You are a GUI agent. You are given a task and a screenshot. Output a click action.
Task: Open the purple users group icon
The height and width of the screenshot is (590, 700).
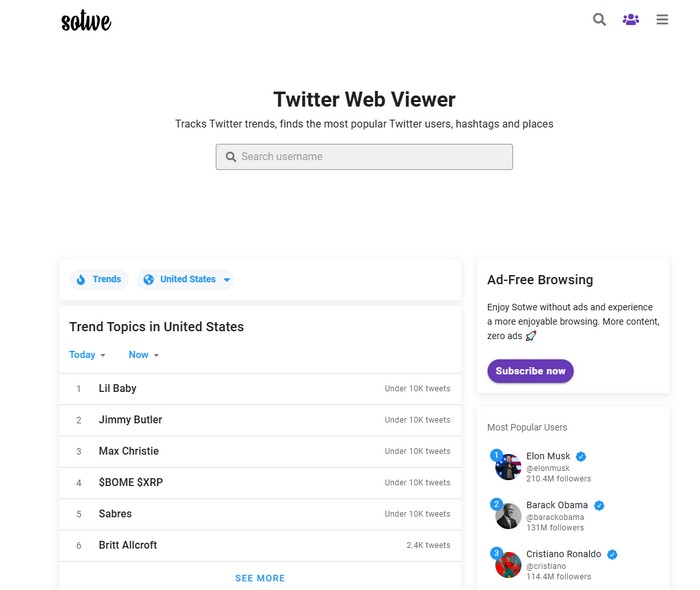pos(631,20)
